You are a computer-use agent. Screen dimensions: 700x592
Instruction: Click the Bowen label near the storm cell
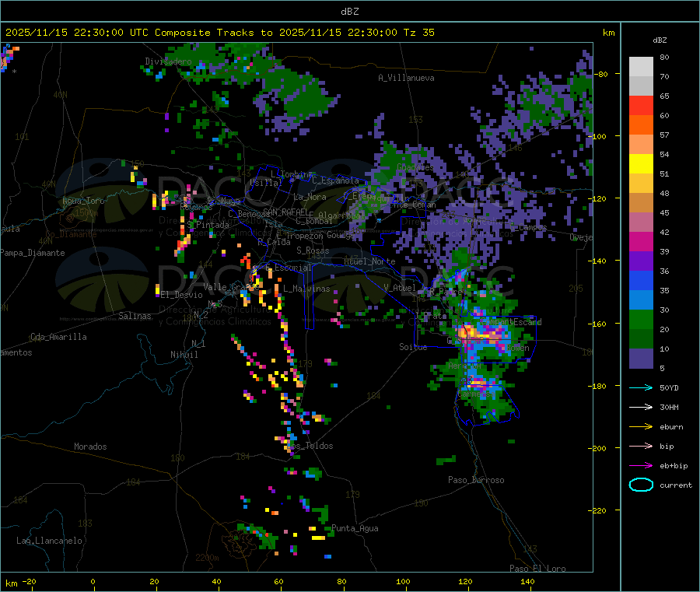click(518, 347)
